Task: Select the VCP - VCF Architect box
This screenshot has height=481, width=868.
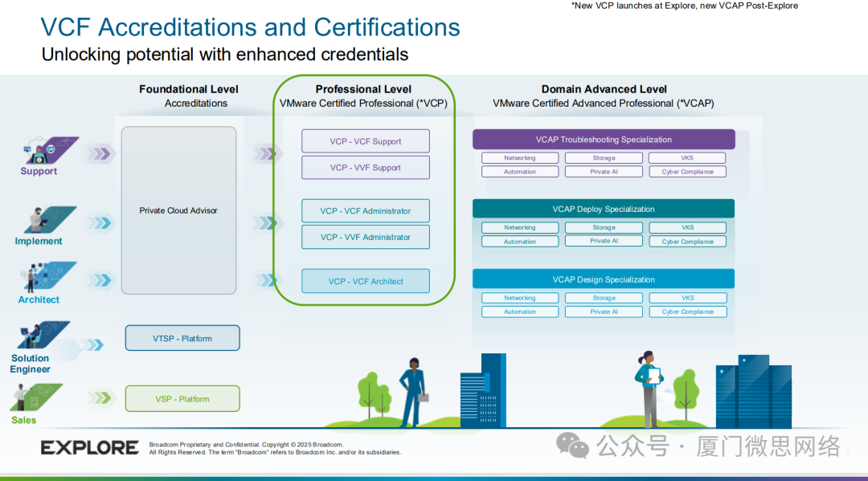Action: (366, 281)
